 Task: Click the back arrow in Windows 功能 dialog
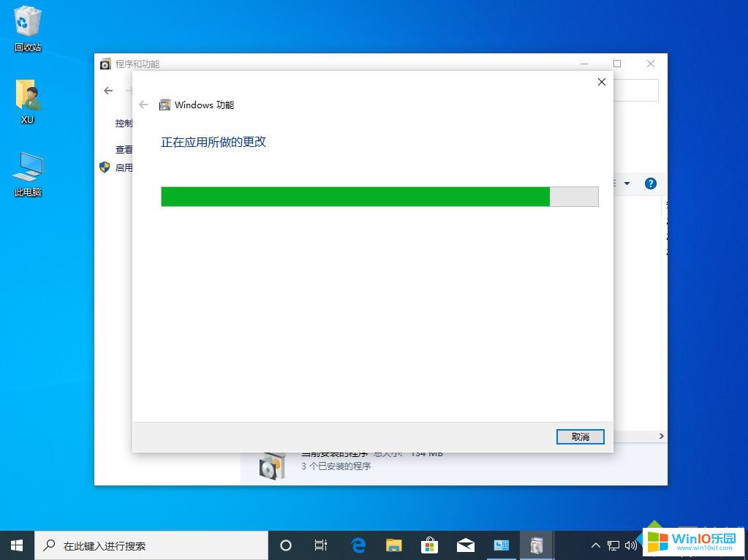click(x=143, y=105)
